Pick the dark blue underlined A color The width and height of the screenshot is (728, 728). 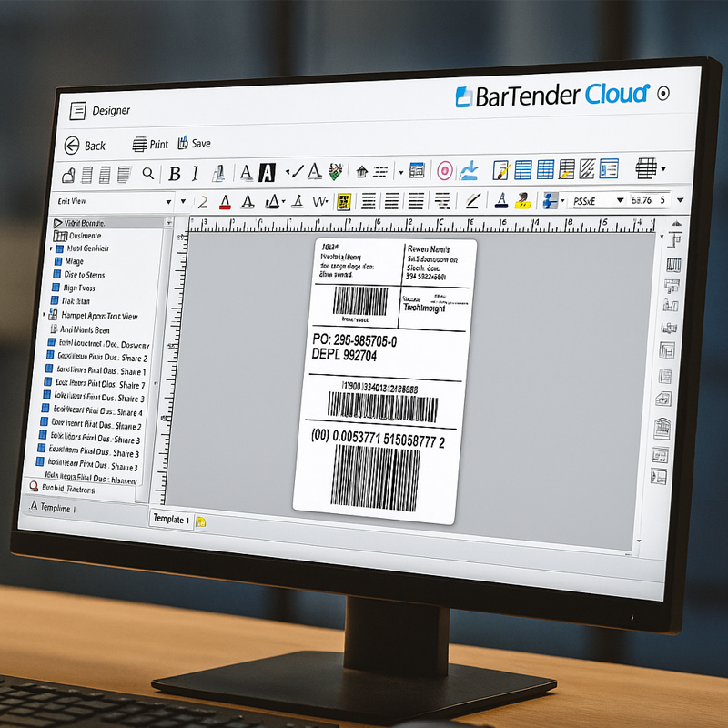pos(501,200)
